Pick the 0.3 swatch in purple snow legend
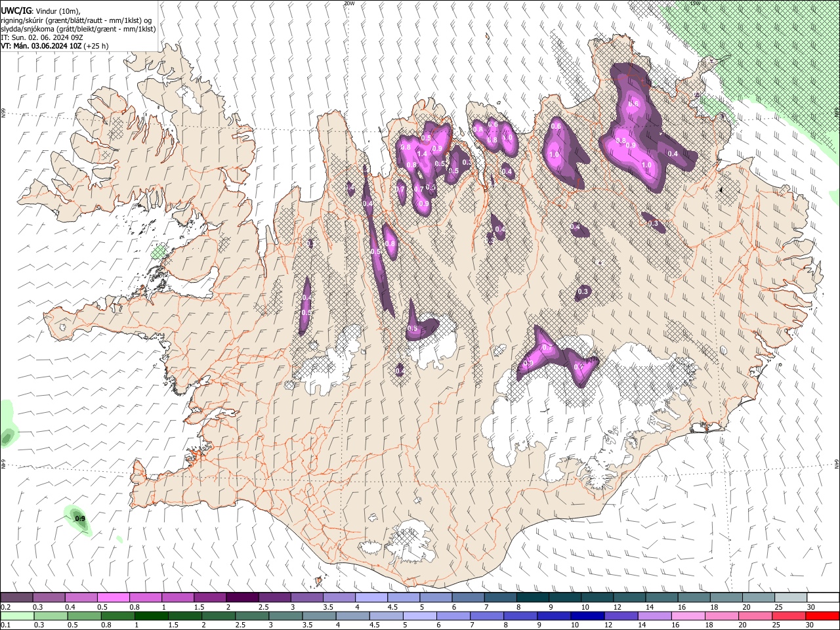 [x=49, y=598]
